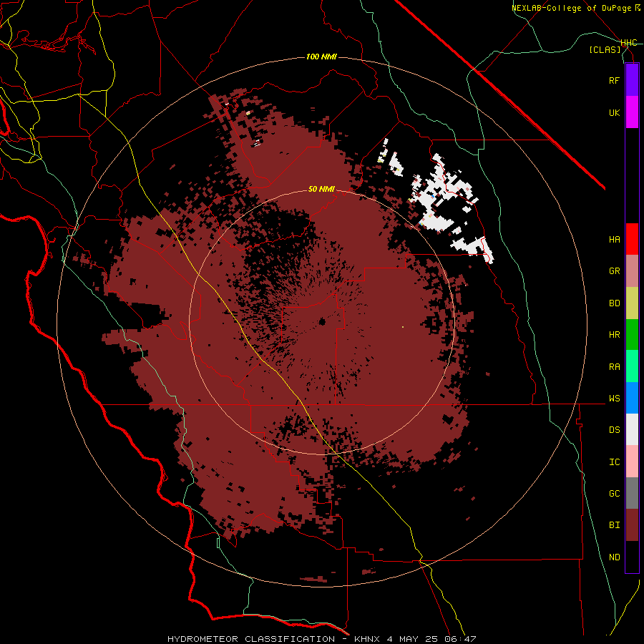Viewport: 644px width, 644px height.
Task: Click the GC legend label
Action: pos(614,494)
